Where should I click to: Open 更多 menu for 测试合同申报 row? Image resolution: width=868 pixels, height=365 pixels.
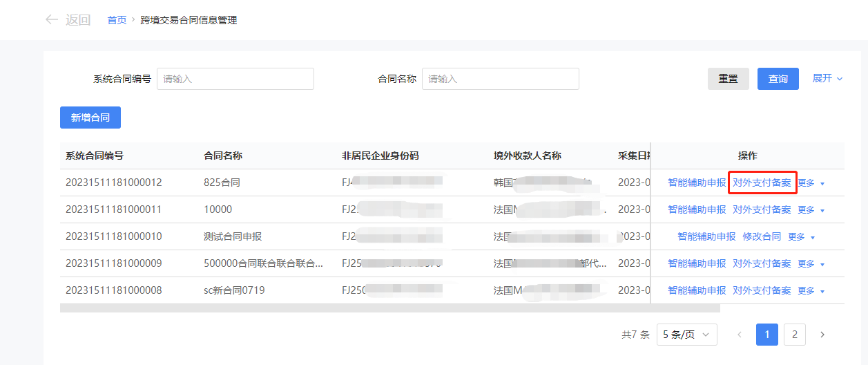[x=802, y=237]
